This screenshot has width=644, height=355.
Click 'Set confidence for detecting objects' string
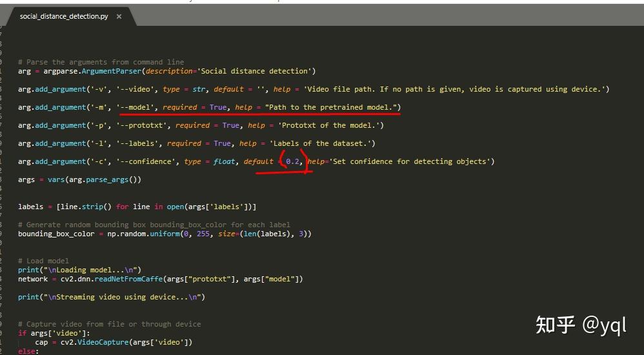[x=410, y=161]
